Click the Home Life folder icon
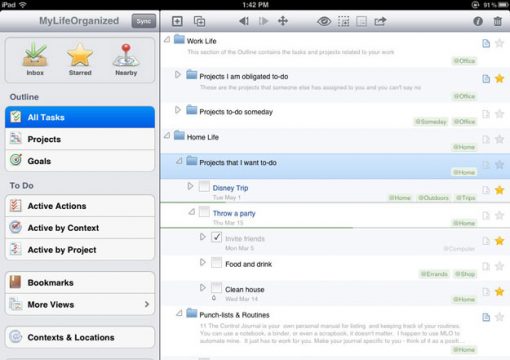 (179, 135)
